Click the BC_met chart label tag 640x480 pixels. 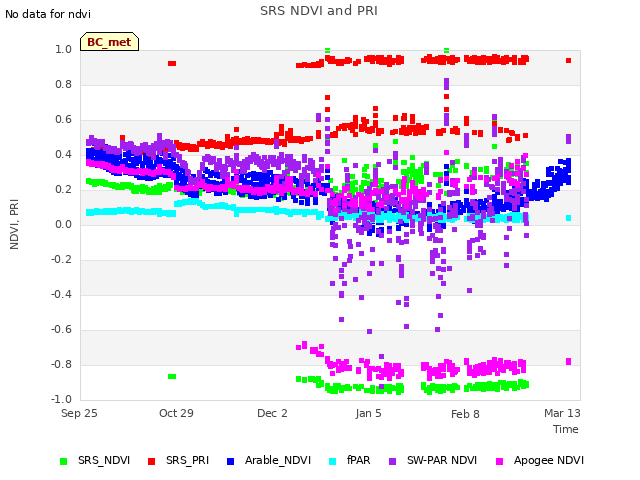click(x=109, y=42)
